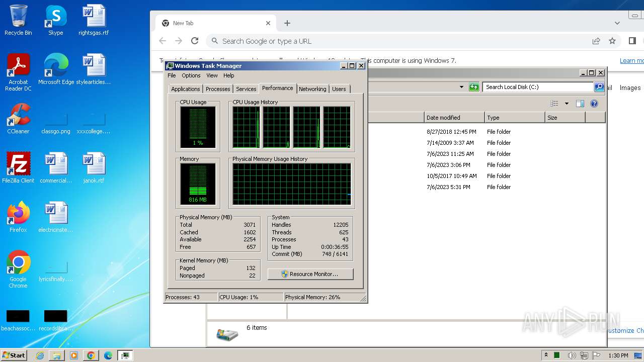Screen dimensions: 644x362
Task: Select the commercial document icon
Action: pyautogui.click(x=56, y=168)
